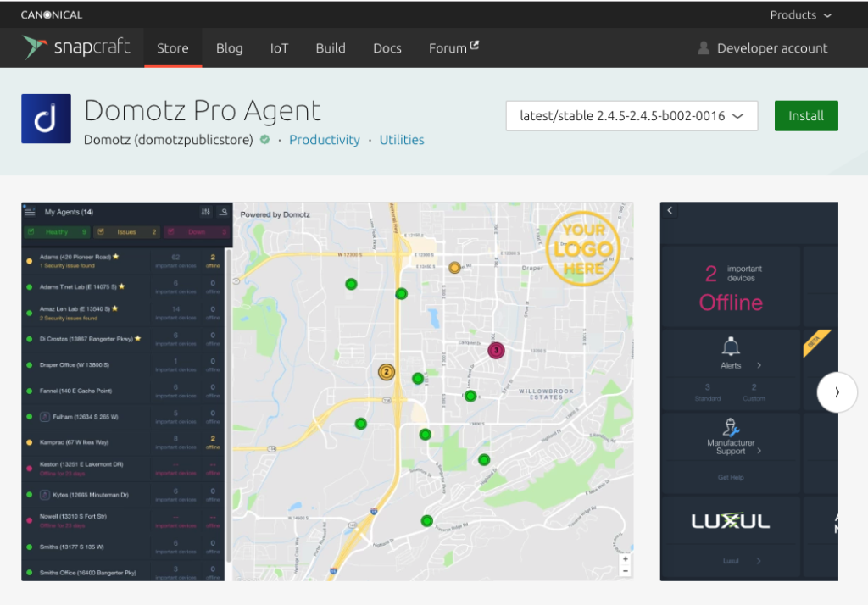Click the Domotz Pro Agent app icon
The width and height of the screenshot is (868, 605).
click(46, 118)
